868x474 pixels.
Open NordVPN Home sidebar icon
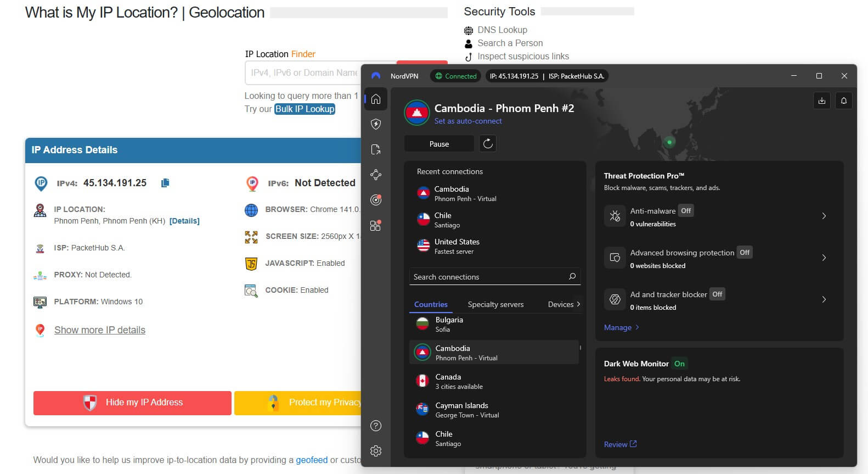(x=376, y=99)
